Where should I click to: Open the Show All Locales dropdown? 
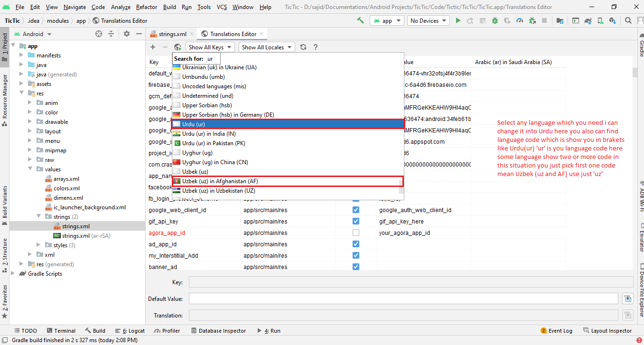point(267,47)
